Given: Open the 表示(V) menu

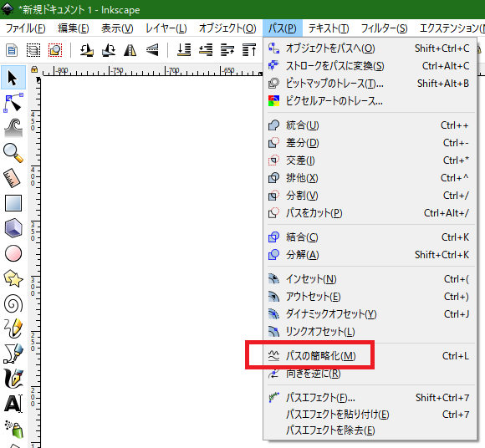Looking at the screenshot, I should (117, 28).
